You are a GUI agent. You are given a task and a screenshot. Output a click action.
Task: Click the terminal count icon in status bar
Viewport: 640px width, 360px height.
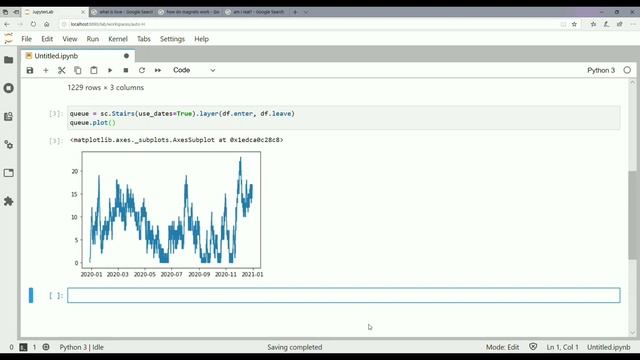23,347
